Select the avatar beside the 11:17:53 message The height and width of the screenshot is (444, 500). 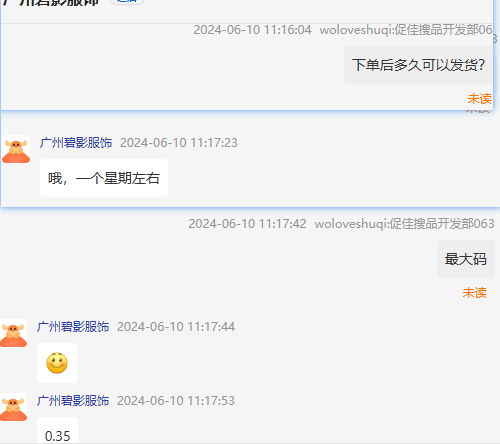[13, 407]
